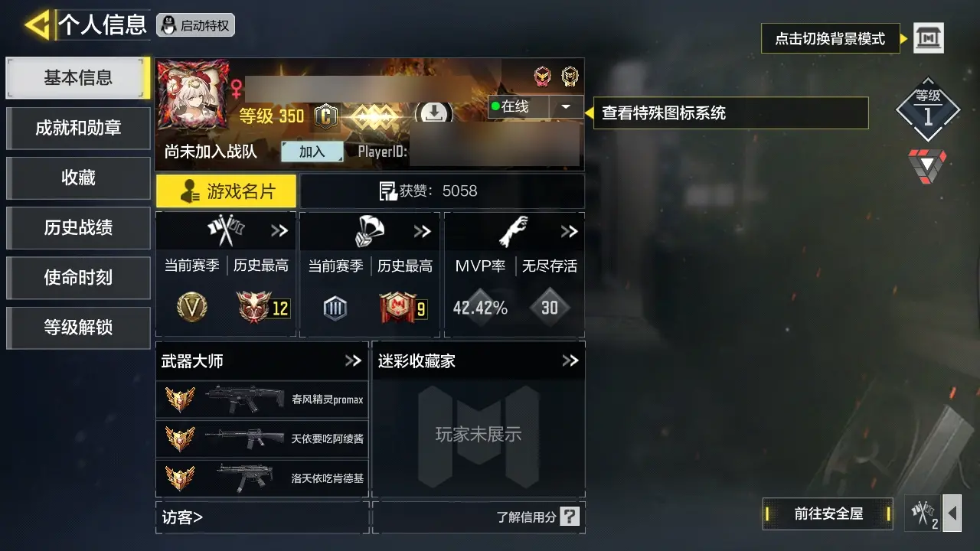Click the yellow back arrow icon
The height and width of the screenshot is (551, 980).
point(37,25)
